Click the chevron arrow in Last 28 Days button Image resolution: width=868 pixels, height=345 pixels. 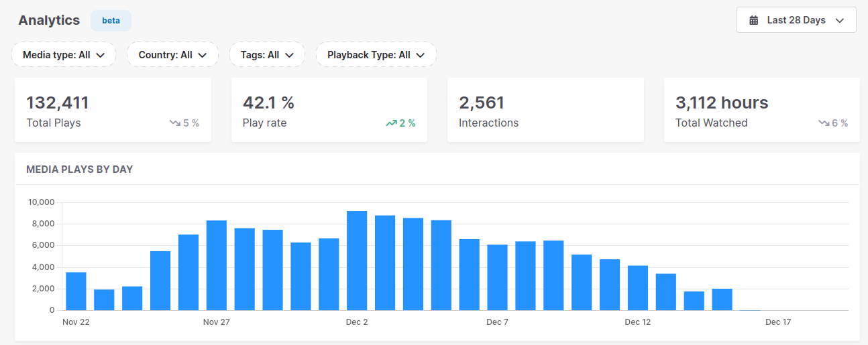840,21
